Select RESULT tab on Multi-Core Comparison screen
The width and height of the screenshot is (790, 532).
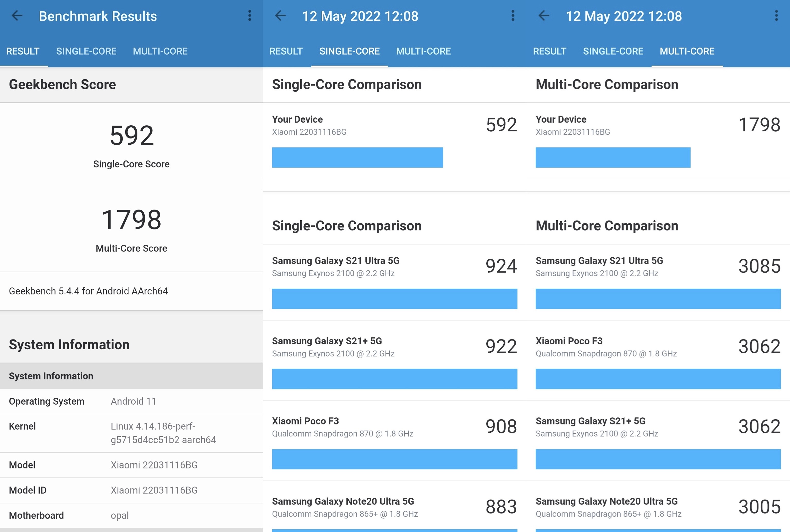click(x=549, y=51)
